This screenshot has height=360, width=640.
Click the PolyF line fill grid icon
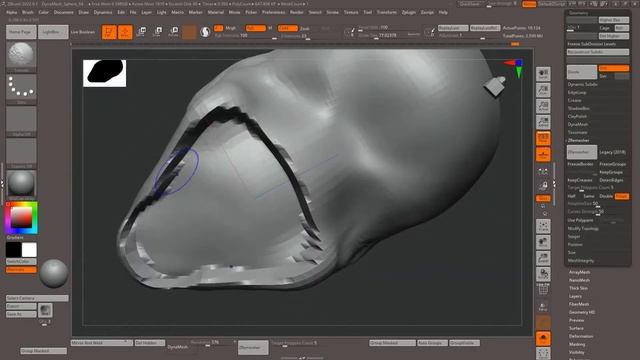point(543,290)
